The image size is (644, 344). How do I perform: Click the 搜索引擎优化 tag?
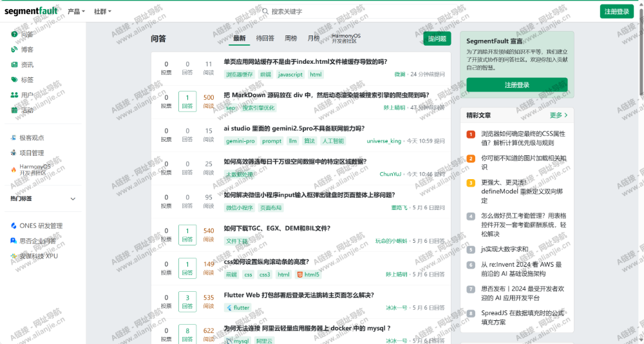click(x=259, y=108)
